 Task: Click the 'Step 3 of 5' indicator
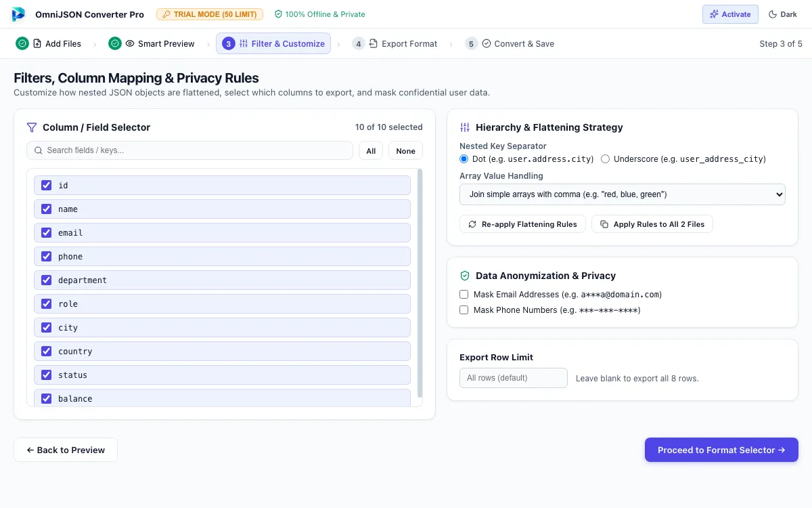point(781,43)
